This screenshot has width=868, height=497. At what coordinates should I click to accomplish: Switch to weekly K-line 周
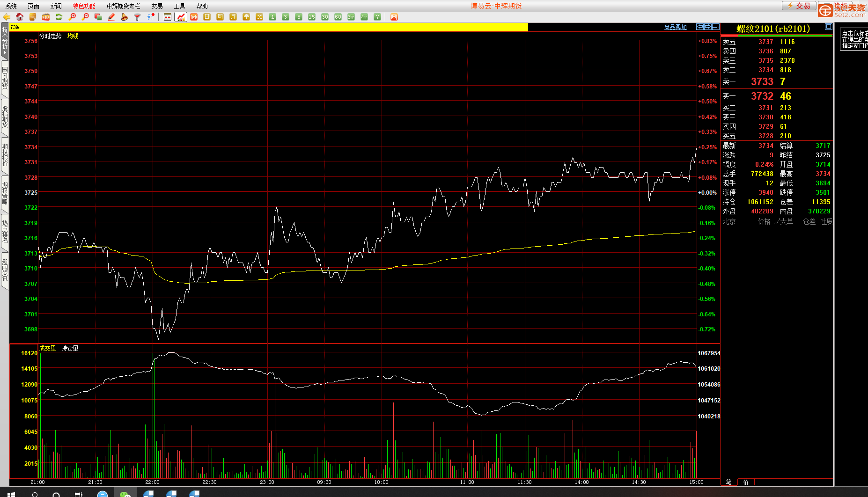point(220,17)
